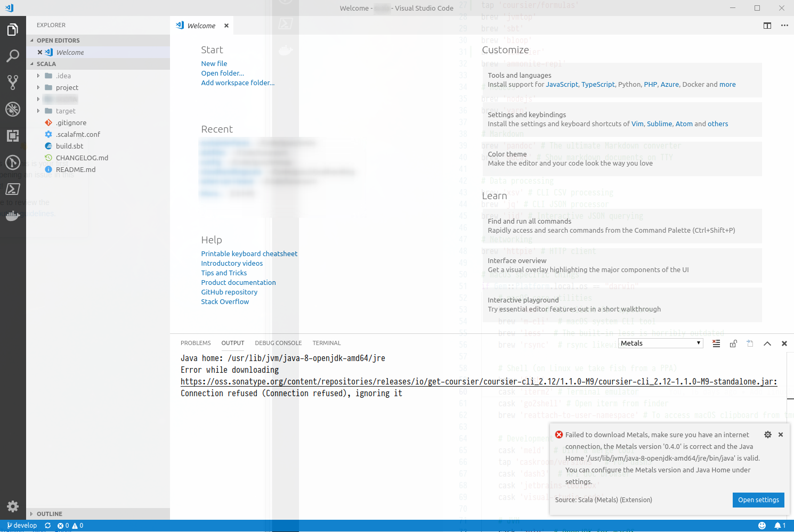
Task: Dismiss the Metals error notification
Action: tap(781, 435)
